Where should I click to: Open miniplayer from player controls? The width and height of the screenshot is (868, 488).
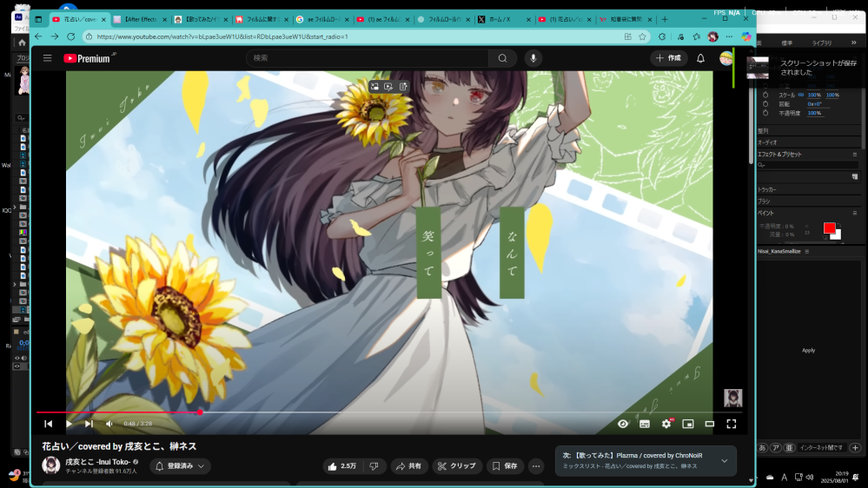(x=688, y=424)
